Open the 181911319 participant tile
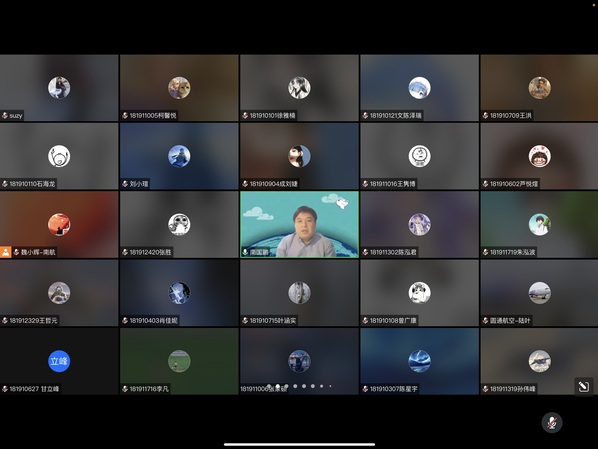Image resolution: width=598 pixels, height=449 pixels. 539,361
